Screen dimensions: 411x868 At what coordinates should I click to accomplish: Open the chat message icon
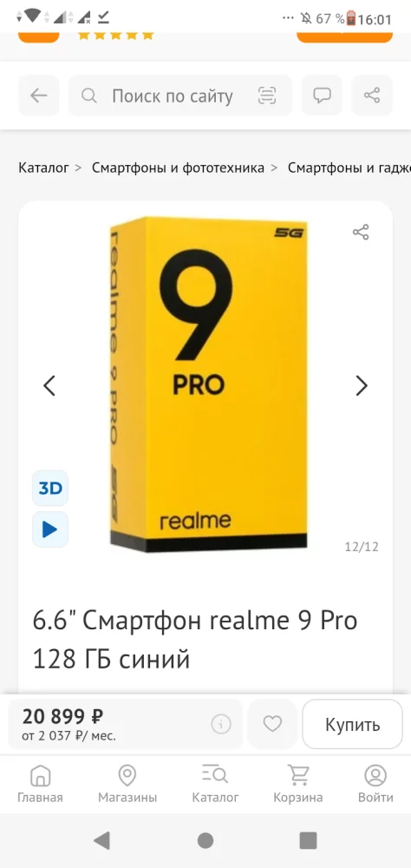pyautogui.click(x=322, y=95)
